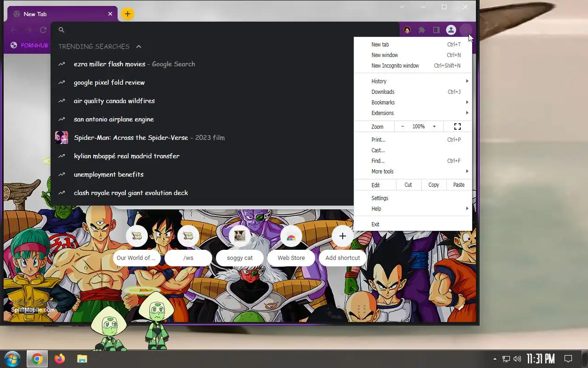Open Settings from the Chrome menu

tap(413, 198)
